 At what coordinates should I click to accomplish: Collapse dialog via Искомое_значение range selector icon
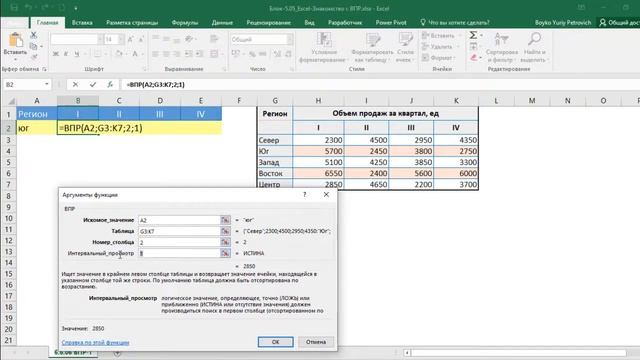point(225,220)
